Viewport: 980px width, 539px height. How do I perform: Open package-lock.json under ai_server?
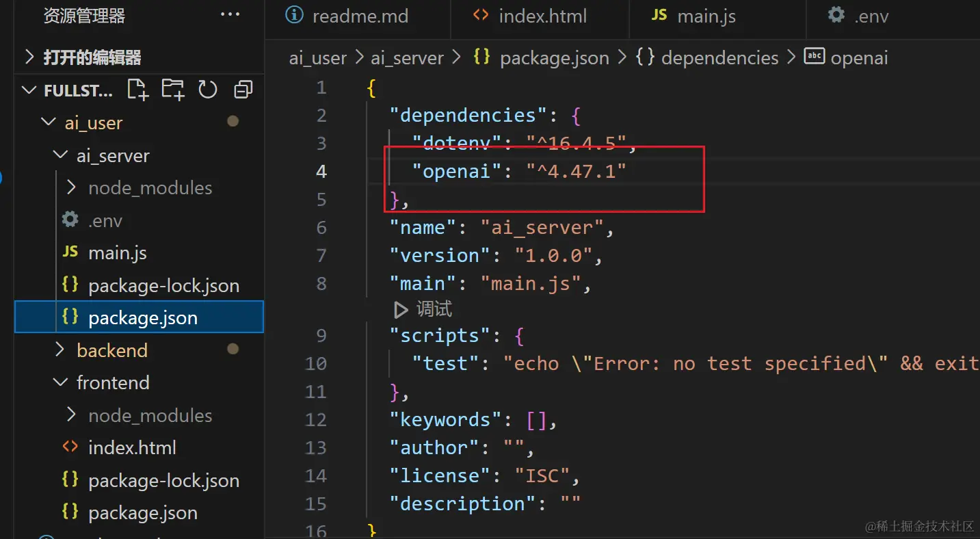tap(140, 285)
